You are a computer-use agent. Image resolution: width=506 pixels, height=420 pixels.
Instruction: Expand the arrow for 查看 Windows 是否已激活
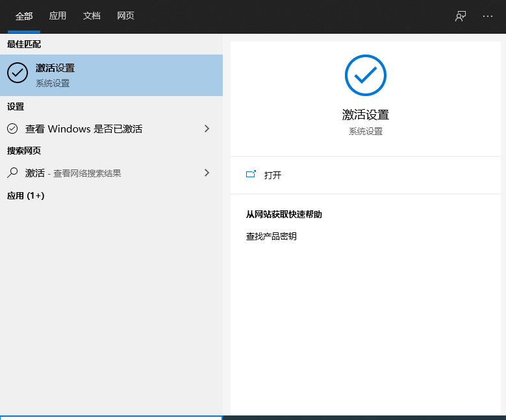(x=207, y=129)
